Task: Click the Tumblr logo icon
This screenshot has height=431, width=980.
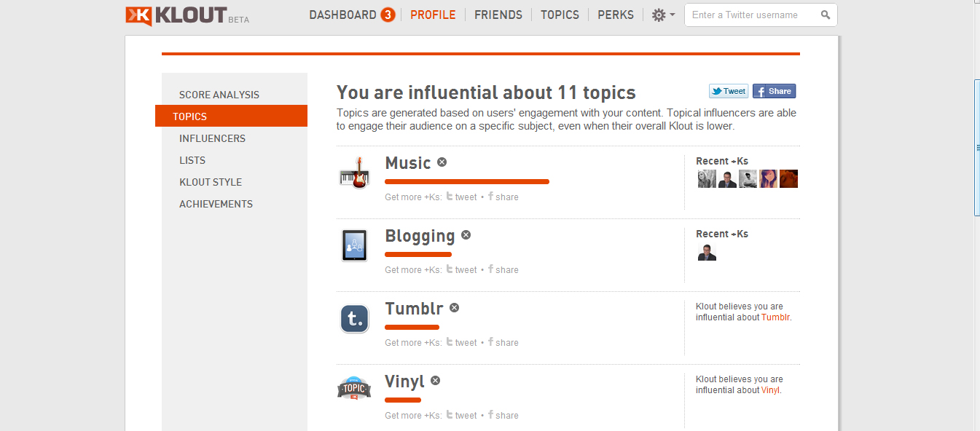Action: click(x=355, y=318)
